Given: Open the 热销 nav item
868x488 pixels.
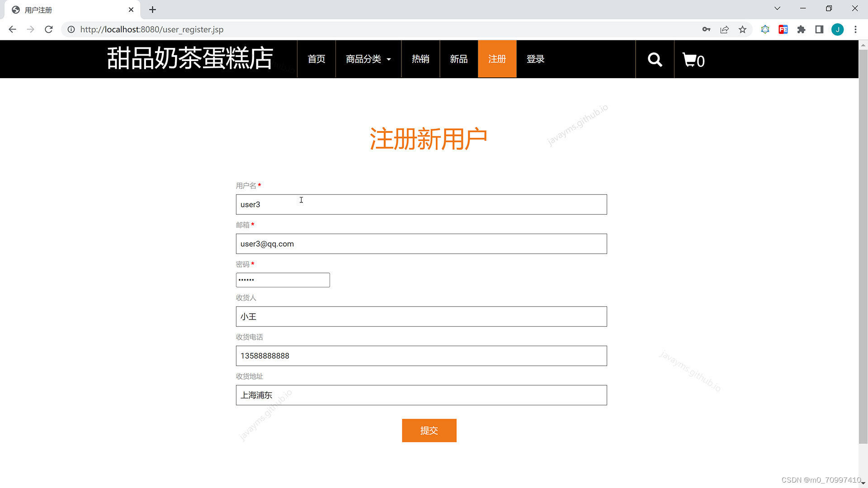Looking at the screenshot, I should point(420,59).
